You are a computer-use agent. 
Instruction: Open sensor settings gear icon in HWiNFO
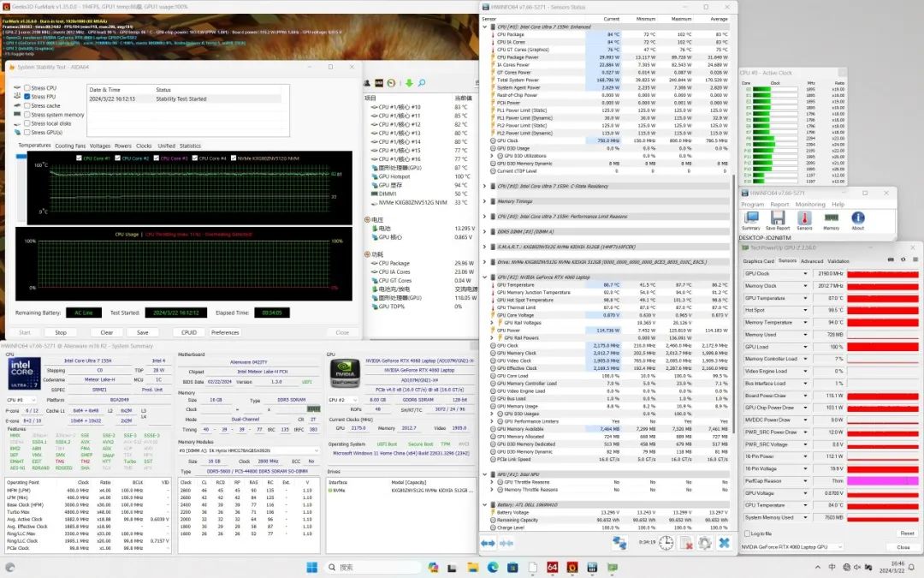704,543
